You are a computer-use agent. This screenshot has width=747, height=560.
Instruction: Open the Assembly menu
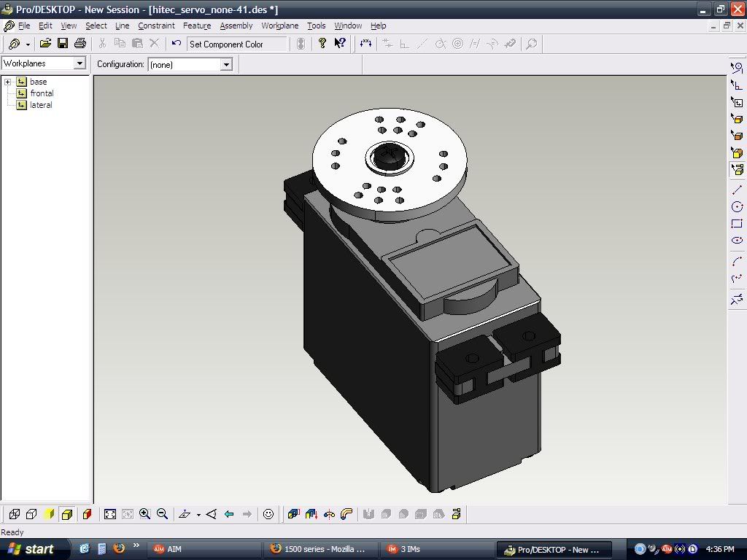[236, 26]
